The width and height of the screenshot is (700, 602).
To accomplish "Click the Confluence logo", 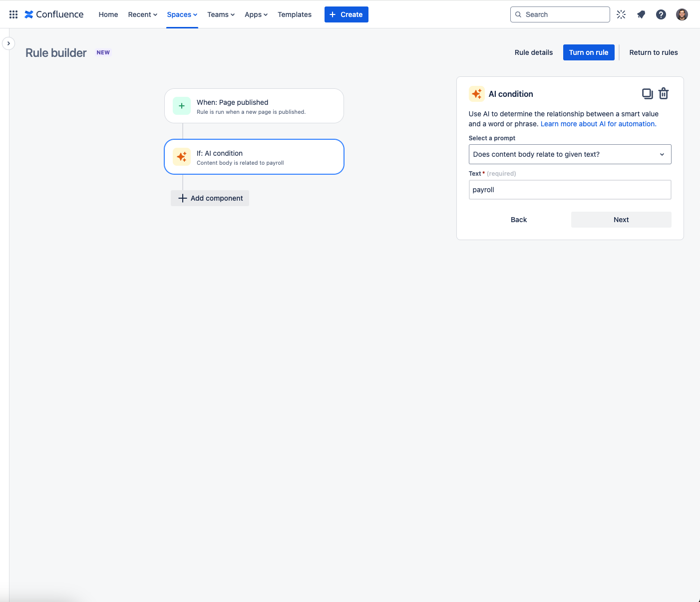I will pyautogui.click(x=54, y=14).
